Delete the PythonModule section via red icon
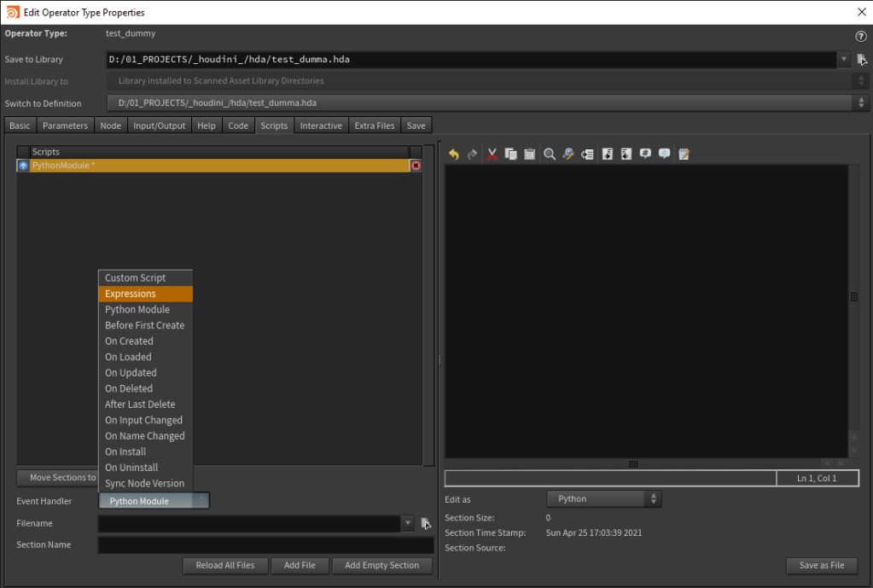Viewport: 873px width, 588px height. coord(416,166)
